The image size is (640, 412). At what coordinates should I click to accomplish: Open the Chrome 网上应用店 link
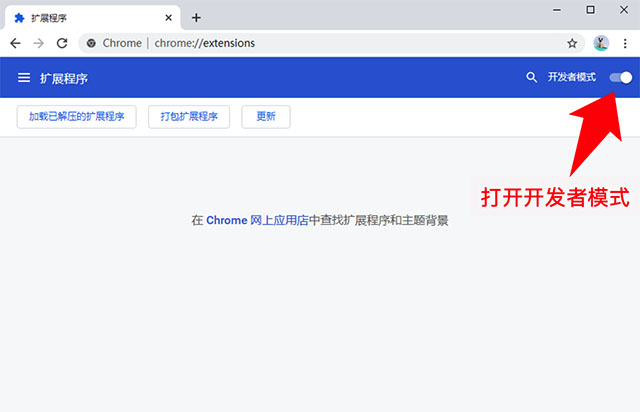(257, 220)
